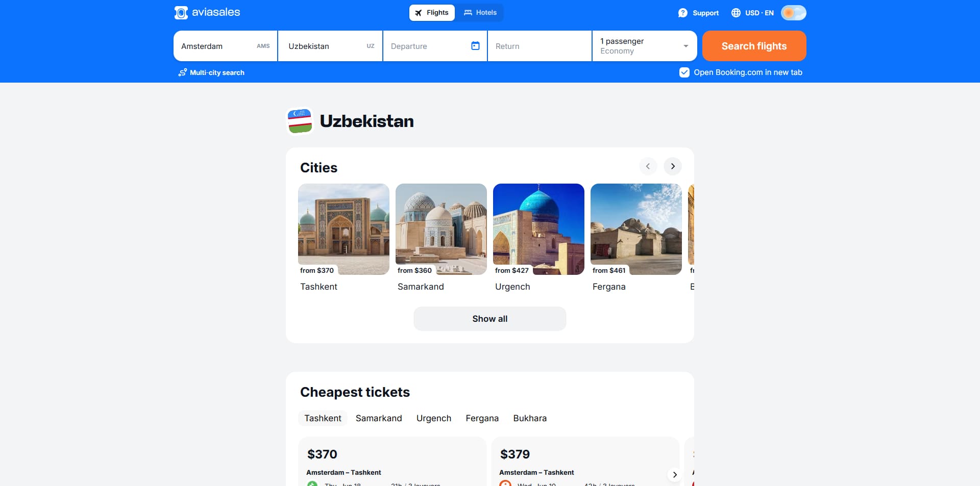Click the Uzbekistan flag icon
This screenshot has height=486, width=980.
(300, 121)
